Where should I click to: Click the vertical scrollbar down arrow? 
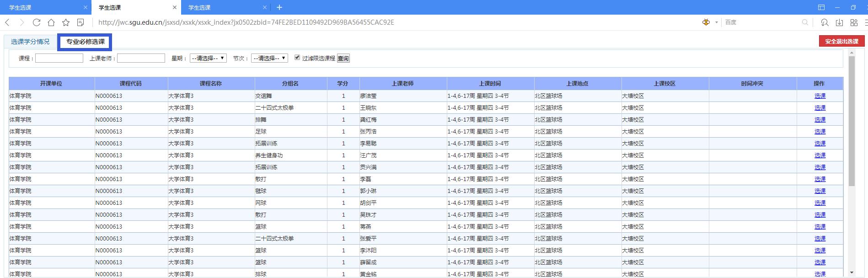click(851, 273)
